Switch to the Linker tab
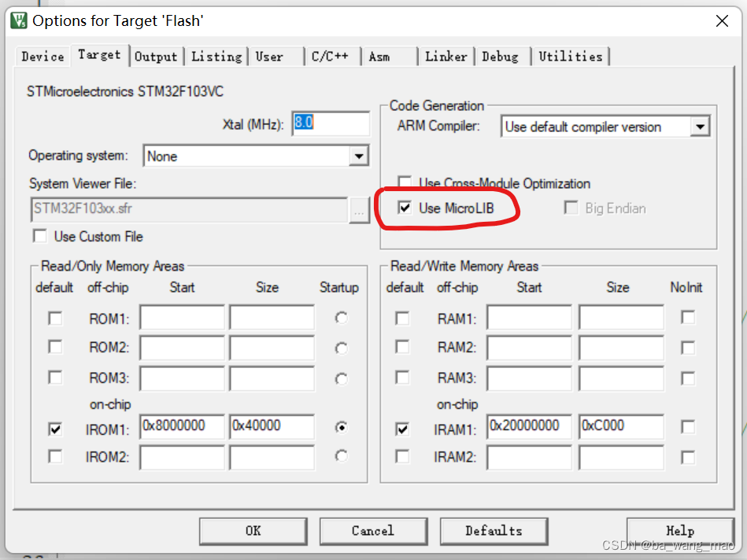Screen dimensions: 747x560 (446, 57)
